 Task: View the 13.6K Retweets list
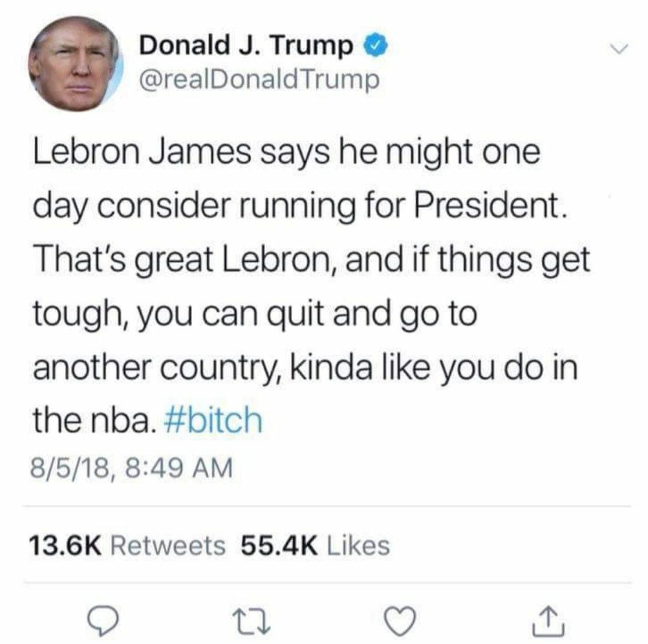click(127, 545)
